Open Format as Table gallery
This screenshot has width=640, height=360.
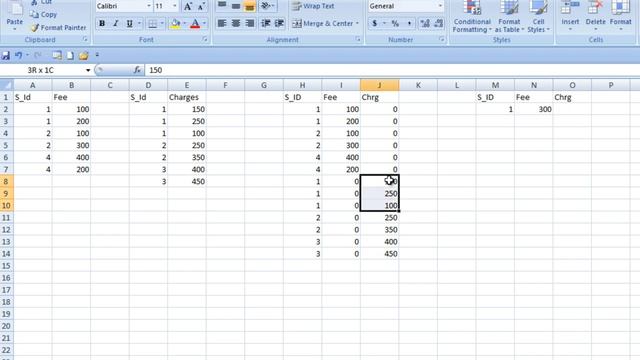(x=509, y=17)
